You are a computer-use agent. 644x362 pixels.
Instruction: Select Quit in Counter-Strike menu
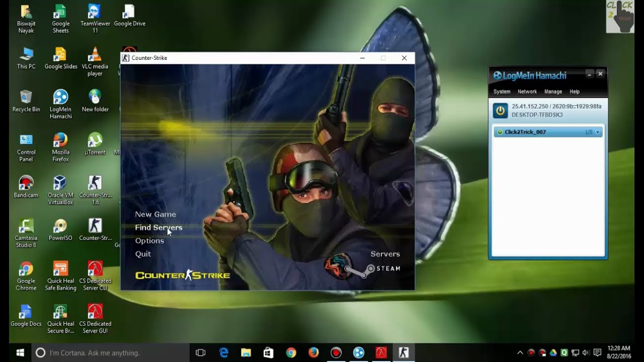[x=143, y=254]
